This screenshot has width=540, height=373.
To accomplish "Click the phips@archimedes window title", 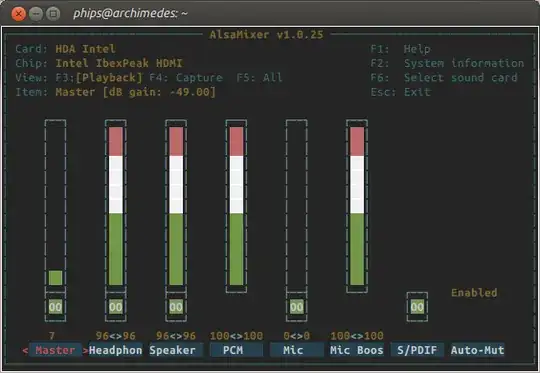I will (x=131, y=13).
